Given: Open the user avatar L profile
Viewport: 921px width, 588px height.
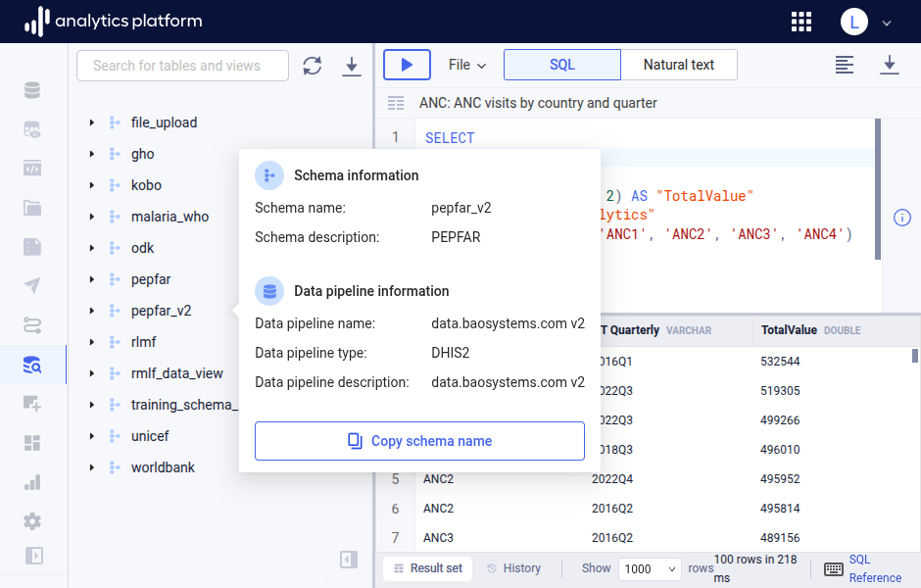Looking at the screenshot, I should pos(854,22).
